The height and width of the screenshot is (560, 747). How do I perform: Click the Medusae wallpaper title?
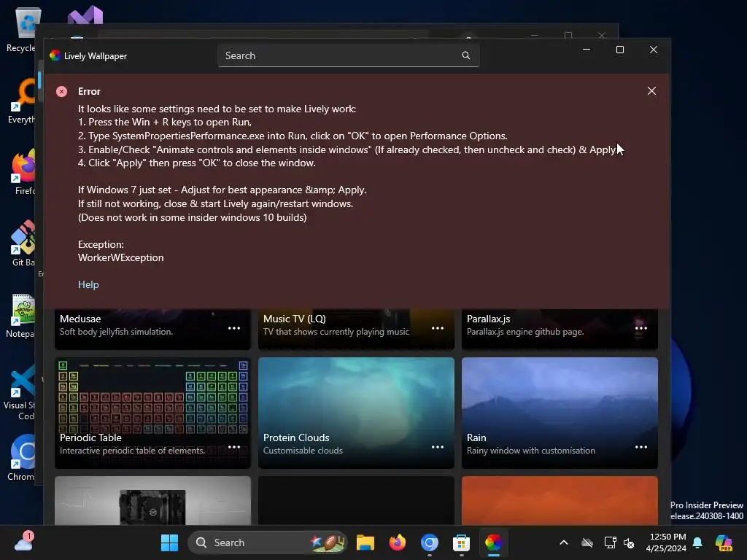[80, 319]
